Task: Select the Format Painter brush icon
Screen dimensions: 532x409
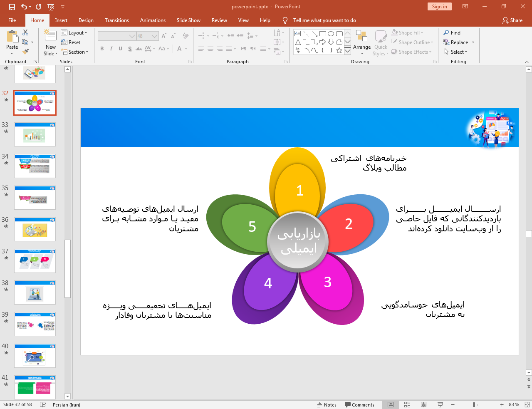Action: click(25, 52)
